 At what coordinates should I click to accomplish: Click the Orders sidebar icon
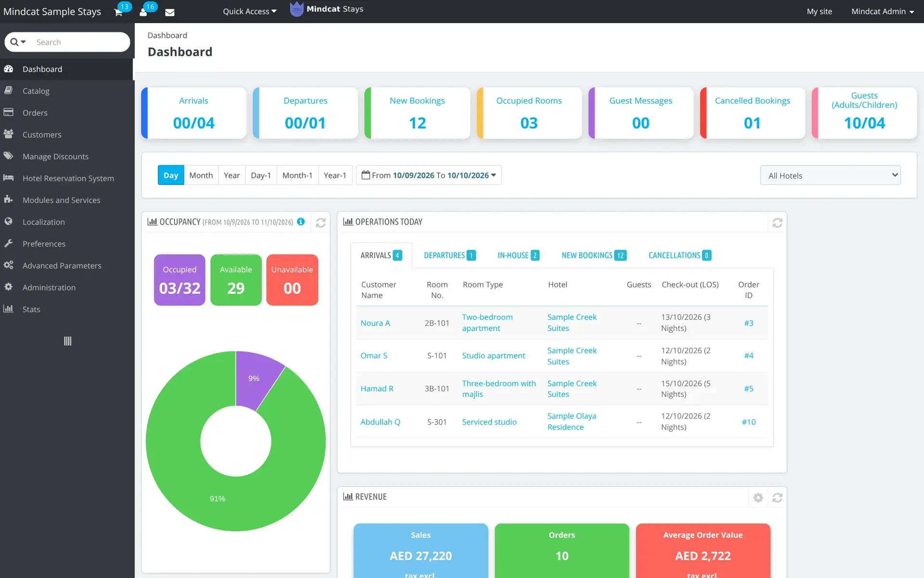(8, 112)
